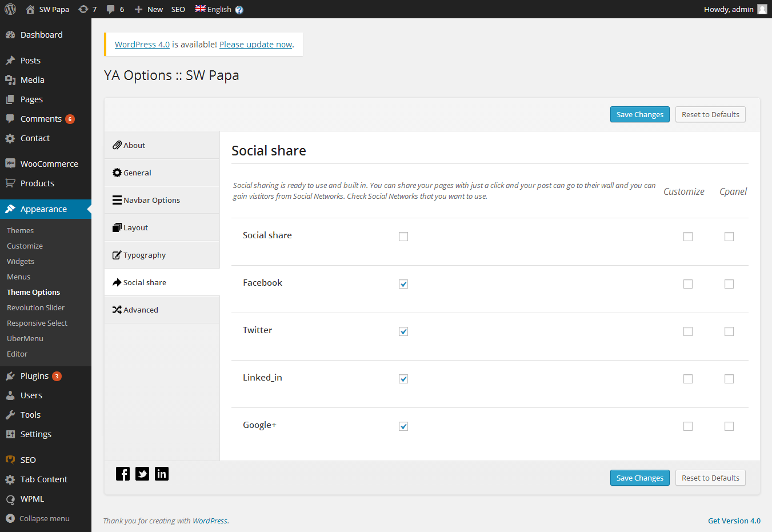Click the Posts pushpin icon
The image size is (772, 532).
coord(10,61)
